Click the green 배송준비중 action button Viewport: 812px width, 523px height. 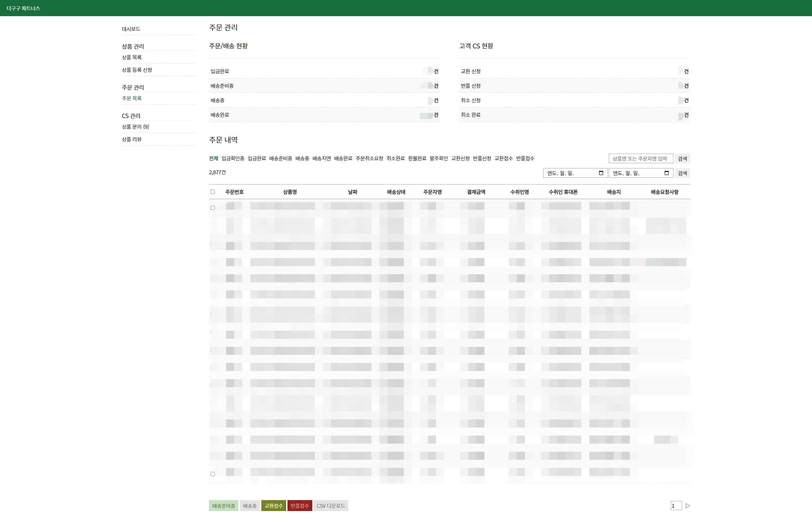click(x=223, y=506)
